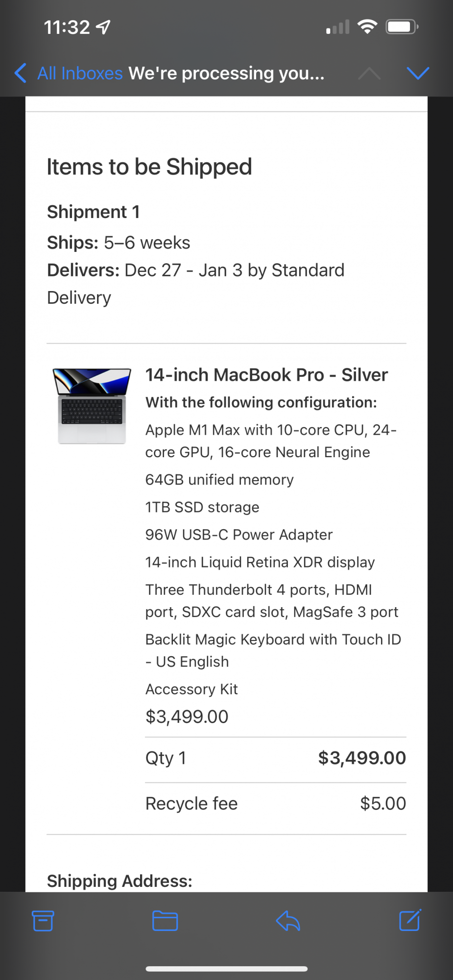The height and width of the screenshot is (980, 453).
Task: Open the folder move icon to file this message
Action: coord(165,921)
